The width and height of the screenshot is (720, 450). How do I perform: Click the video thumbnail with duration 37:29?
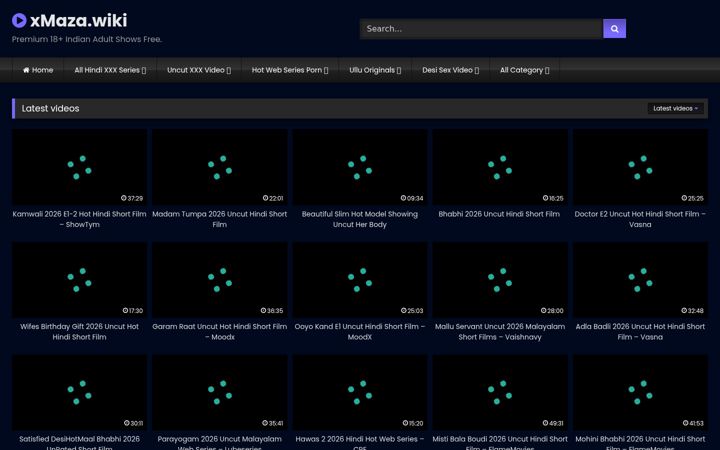point(79,167)
